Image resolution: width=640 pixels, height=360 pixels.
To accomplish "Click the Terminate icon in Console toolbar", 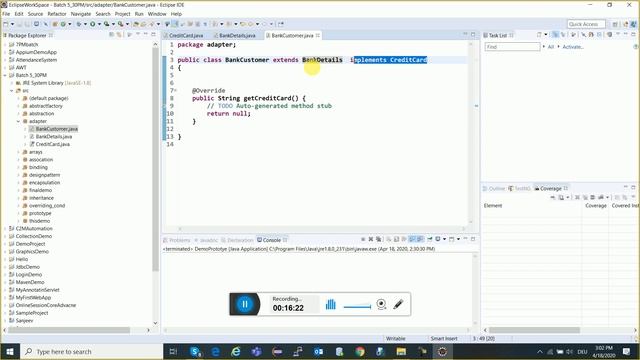I will click(x=363, y=239).
